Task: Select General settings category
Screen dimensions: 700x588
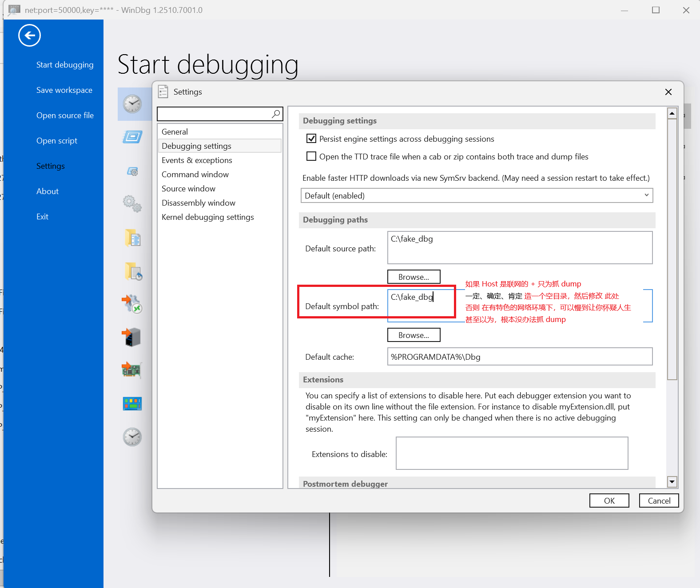Action: (x=220, y=132)
